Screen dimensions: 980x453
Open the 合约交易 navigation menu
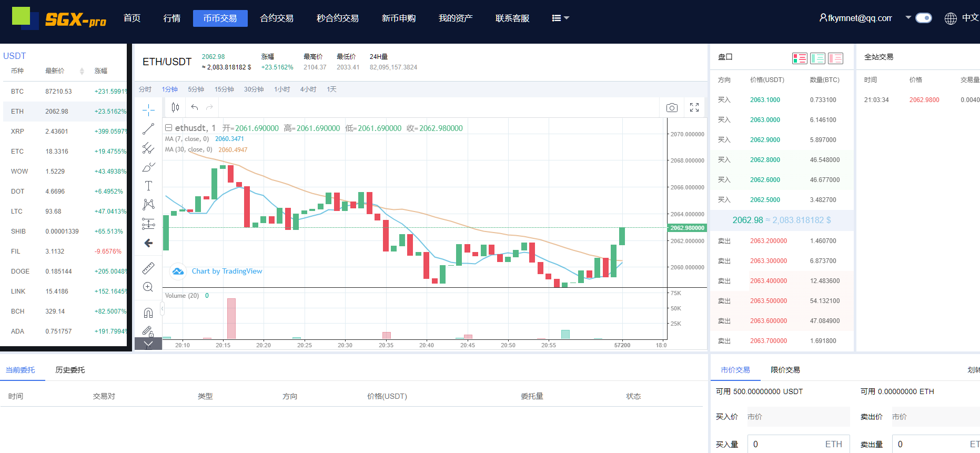point(277,18)
